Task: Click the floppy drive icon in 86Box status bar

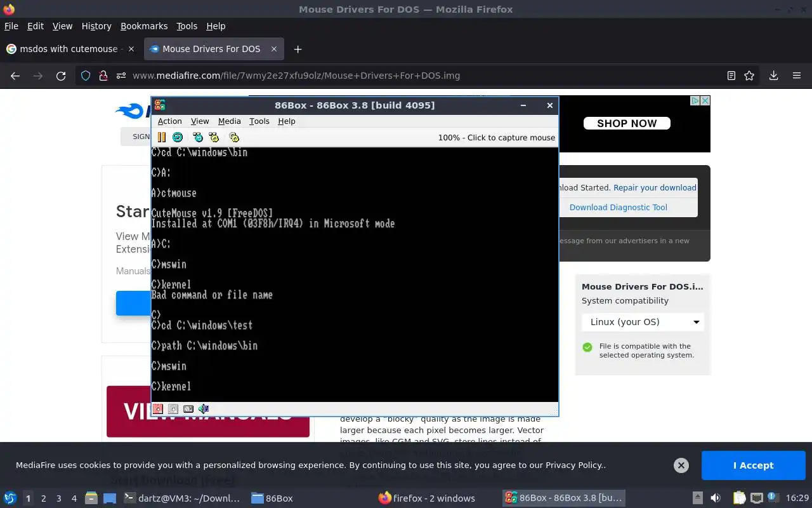Action: (158, 409)
